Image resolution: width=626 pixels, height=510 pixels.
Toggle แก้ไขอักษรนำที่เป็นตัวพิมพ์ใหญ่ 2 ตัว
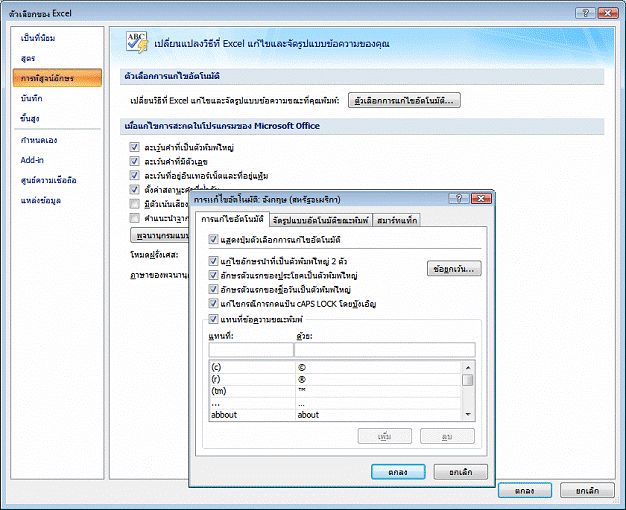click(213, 261)
